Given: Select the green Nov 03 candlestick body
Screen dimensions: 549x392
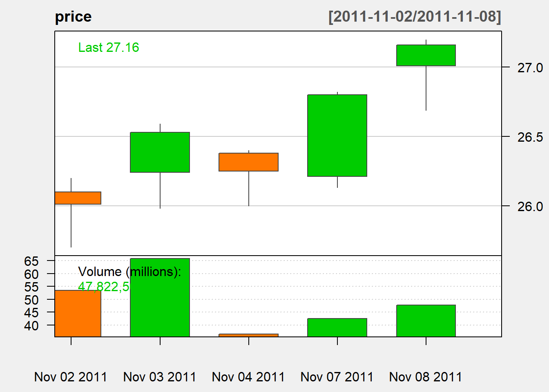Looking at the screenshot, I should click(x=160, y=152).
